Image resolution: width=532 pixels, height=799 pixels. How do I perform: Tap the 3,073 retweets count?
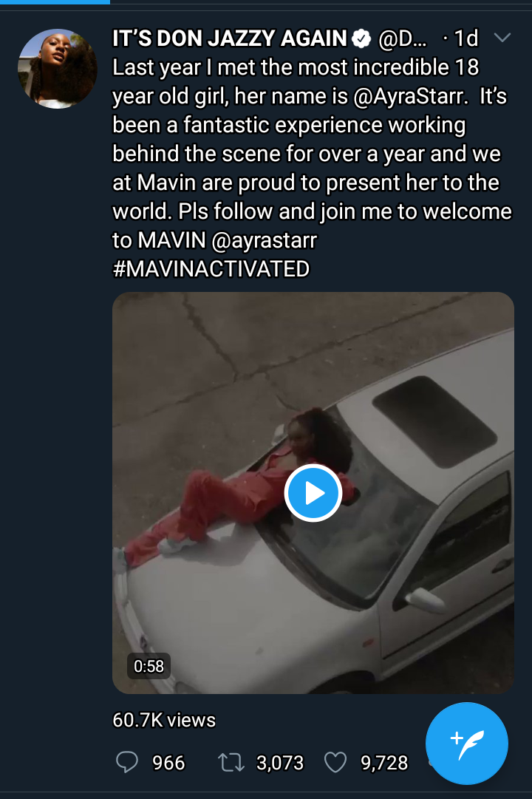point(280,763)
